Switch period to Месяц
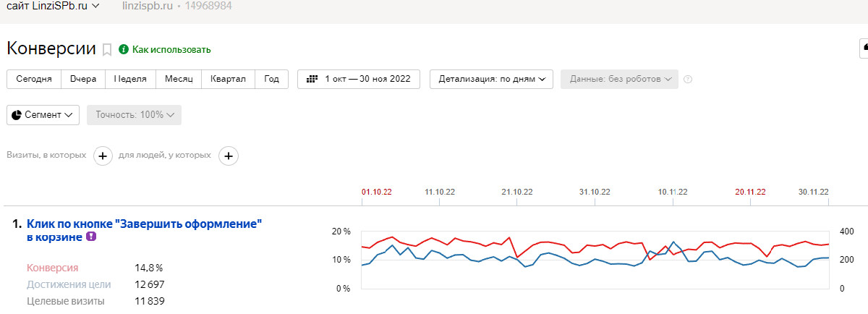This screenshot has width=868, height=314. (178, 79)
